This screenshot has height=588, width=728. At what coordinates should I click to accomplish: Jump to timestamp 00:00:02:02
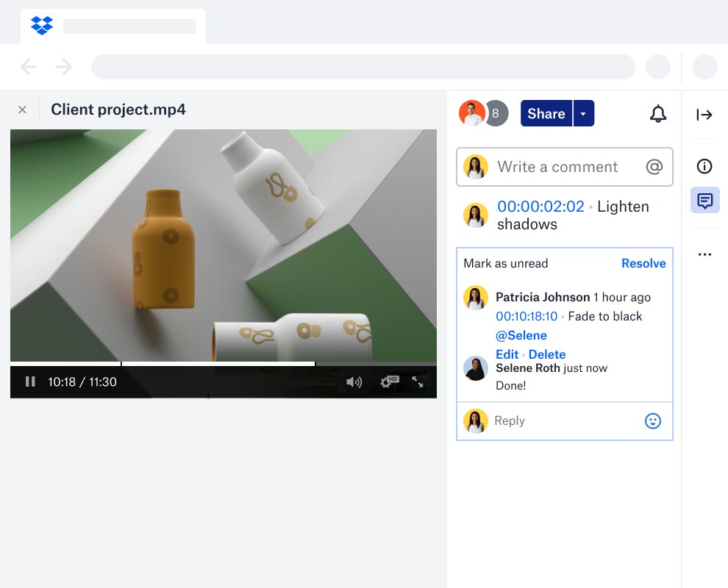coord(540,207)
